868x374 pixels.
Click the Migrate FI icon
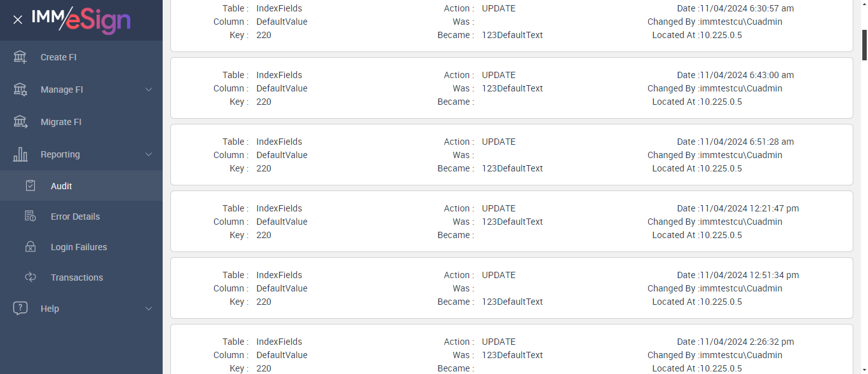20,122
